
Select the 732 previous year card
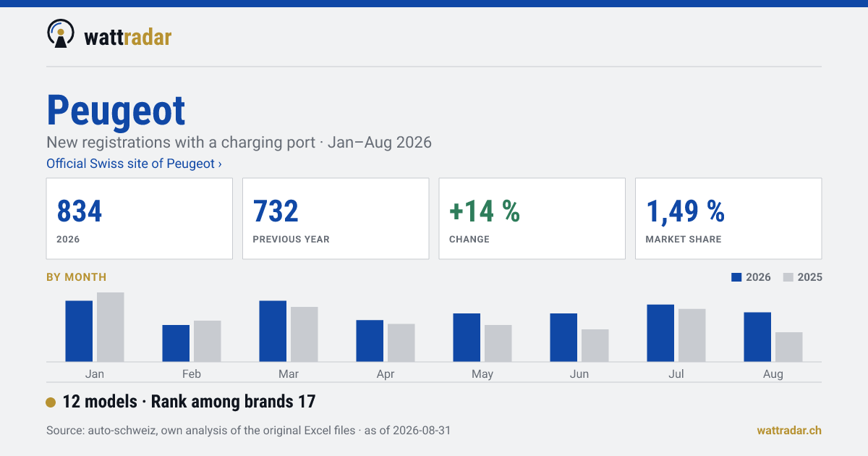(336, 219)
